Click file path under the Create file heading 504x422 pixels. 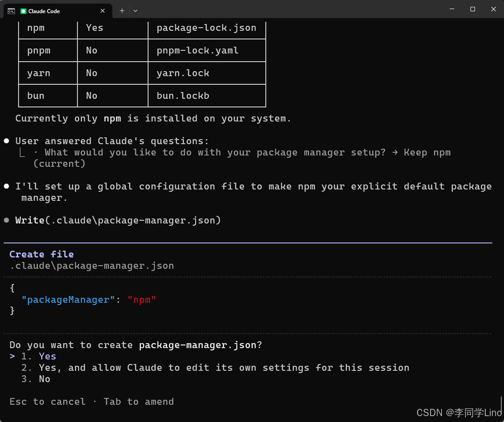91,266
